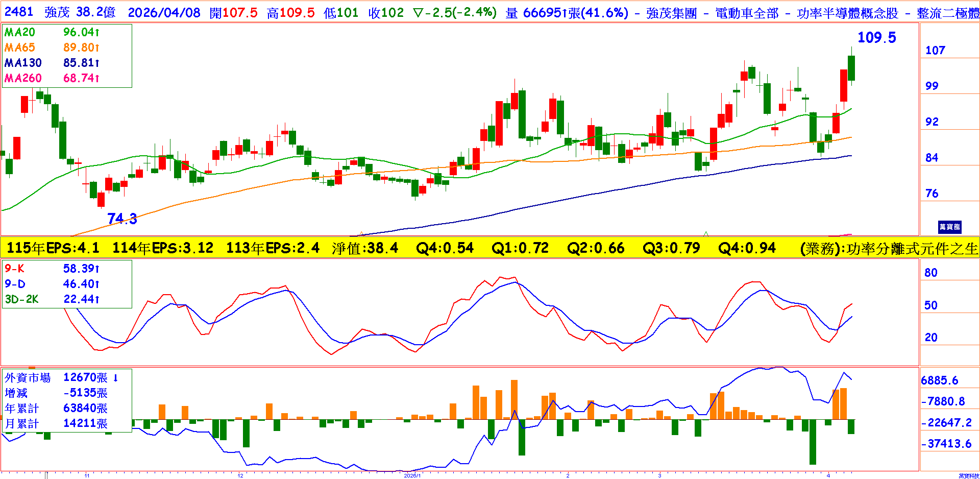Select the MA65 orange legend entry
Viewport: 980px width, 479px height.
pos(20,47)
